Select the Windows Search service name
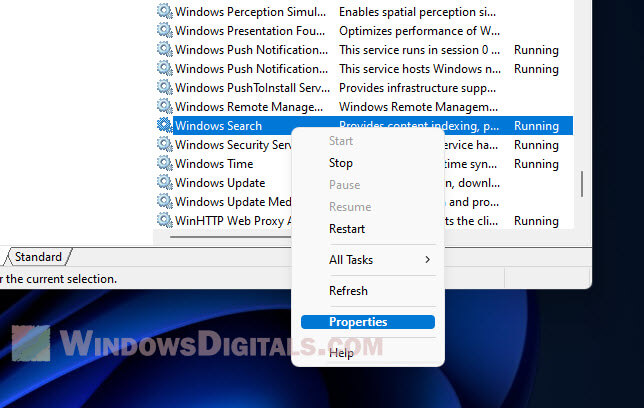644x408 pixels. (x=218, y=126)
